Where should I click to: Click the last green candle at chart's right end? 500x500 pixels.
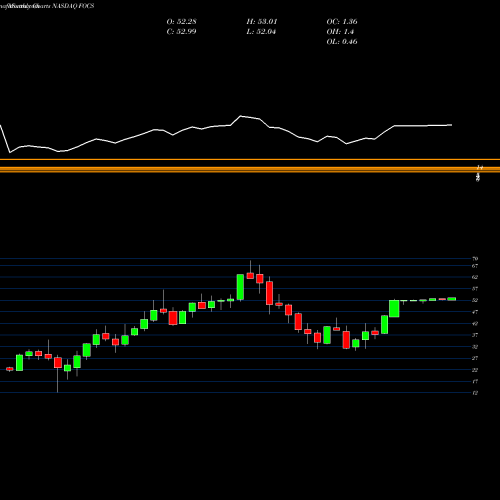tap(452, 299)
